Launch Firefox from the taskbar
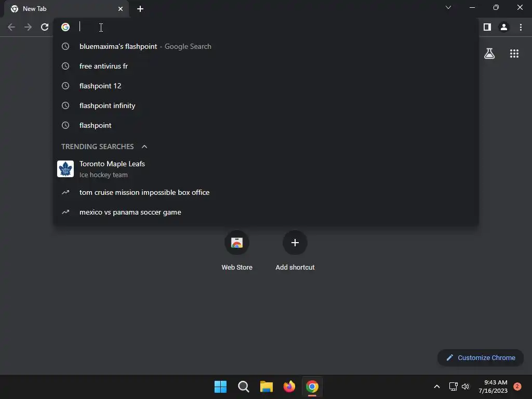 point(289,387)
